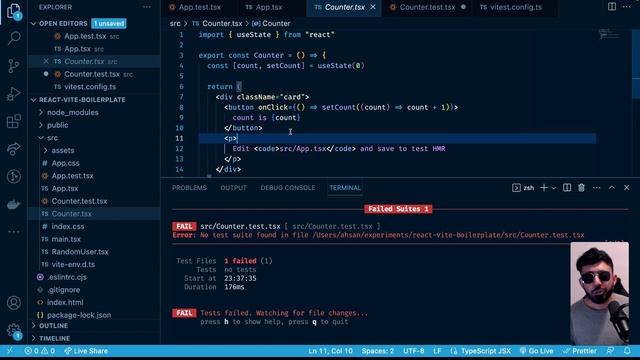Change language mode TypeScript JSX

pyautogui.click(x=486, y=351)
